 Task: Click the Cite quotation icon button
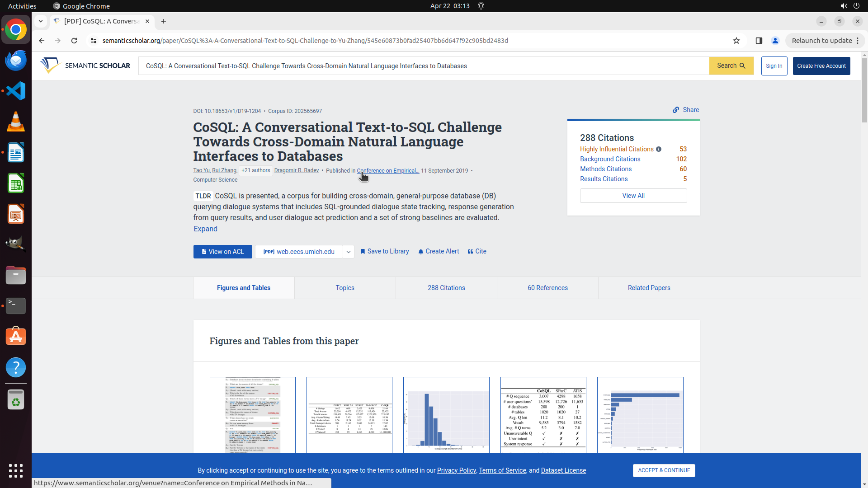click(471, 252)
